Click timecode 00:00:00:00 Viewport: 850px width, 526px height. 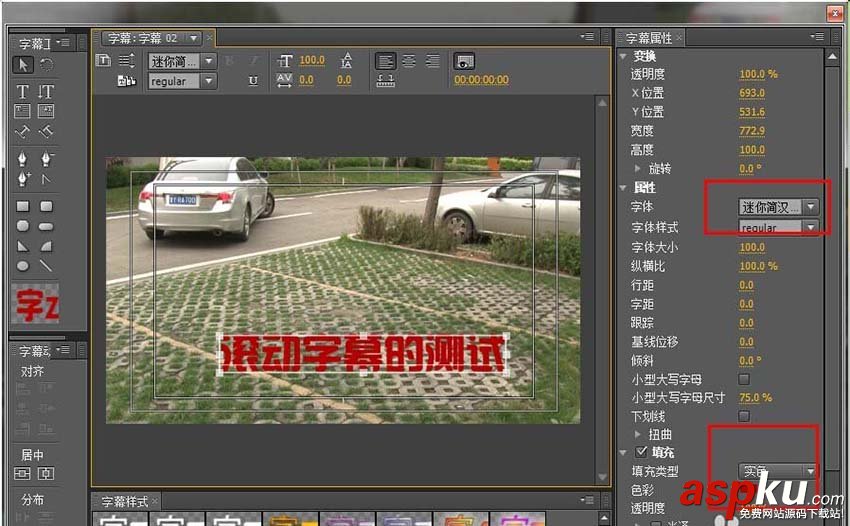point(481,80)
